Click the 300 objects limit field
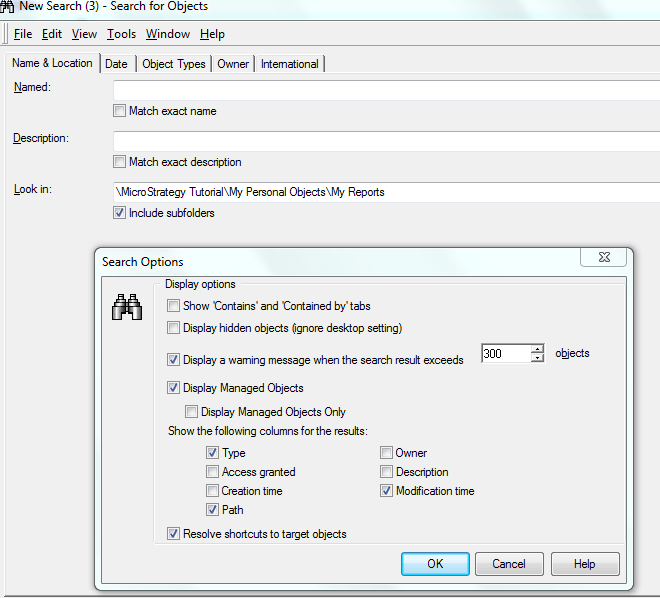 coord(506,353)
